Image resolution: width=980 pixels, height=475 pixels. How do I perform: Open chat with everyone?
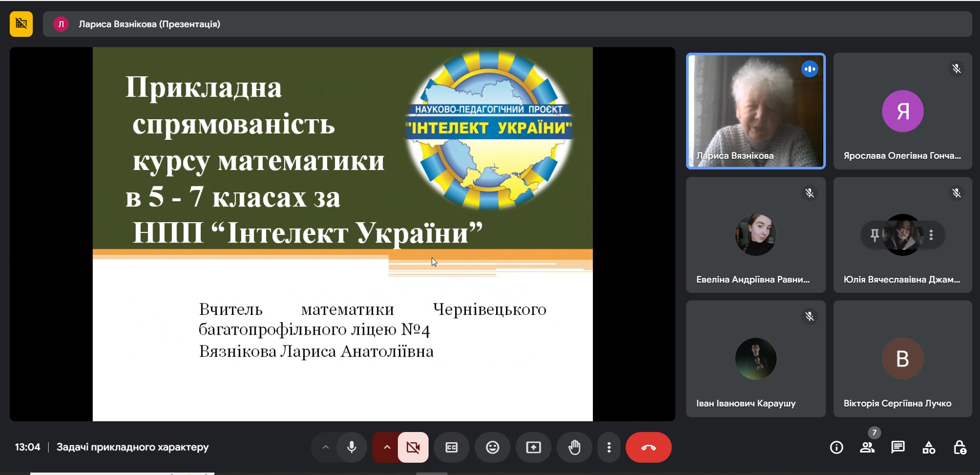coord(898,448)
